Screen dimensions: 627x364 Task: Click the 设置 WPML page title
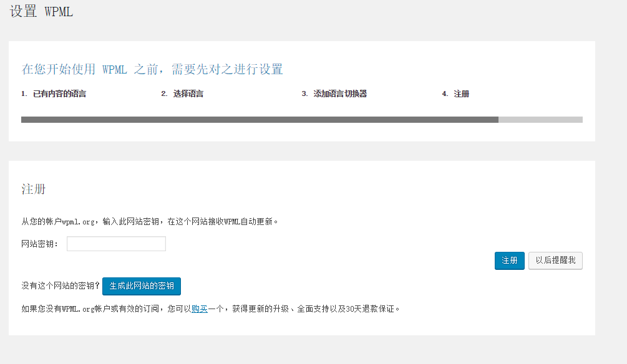point(41,12)
